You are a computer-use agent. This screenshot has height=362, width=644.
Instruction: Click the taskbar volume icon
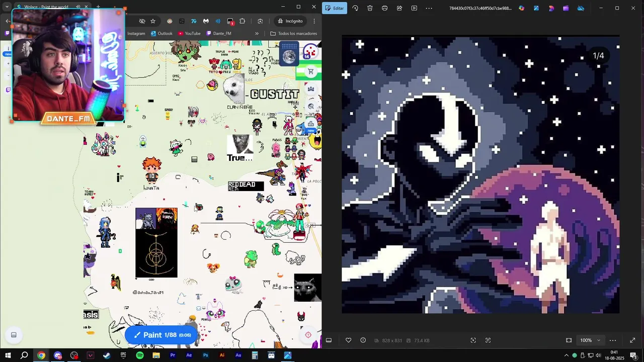(x=598, y=355)
